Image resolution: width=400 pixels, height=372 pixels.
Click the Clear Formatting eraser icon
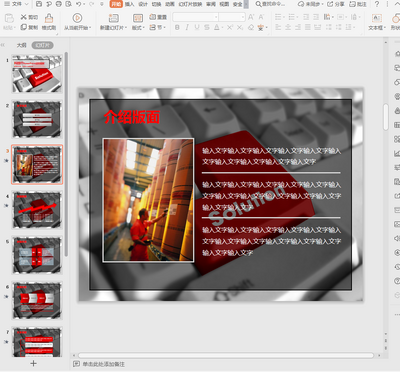pos(251,27)
